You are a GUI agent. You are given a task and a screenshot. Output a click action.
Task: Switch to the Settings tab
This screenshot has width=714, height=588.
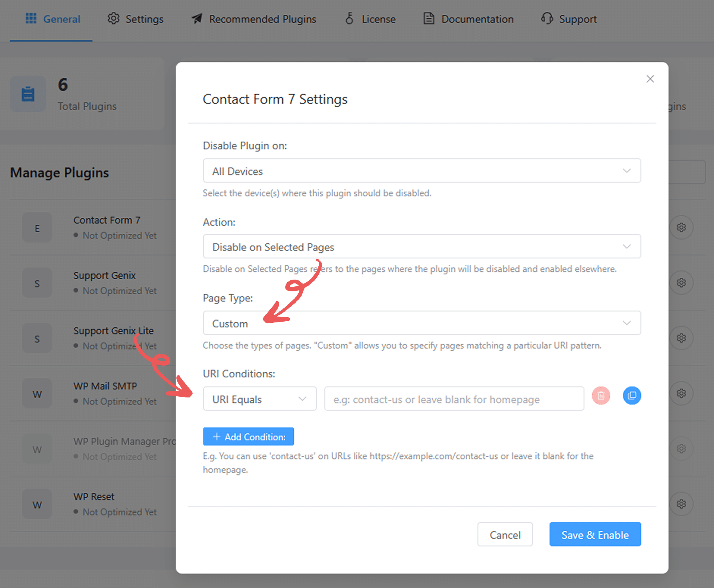[x=136, y=19]
